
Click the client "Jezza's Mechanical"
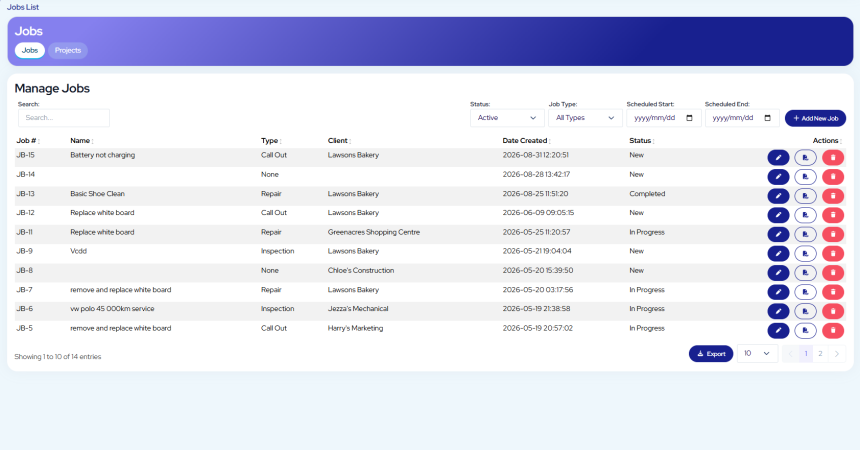358,309
